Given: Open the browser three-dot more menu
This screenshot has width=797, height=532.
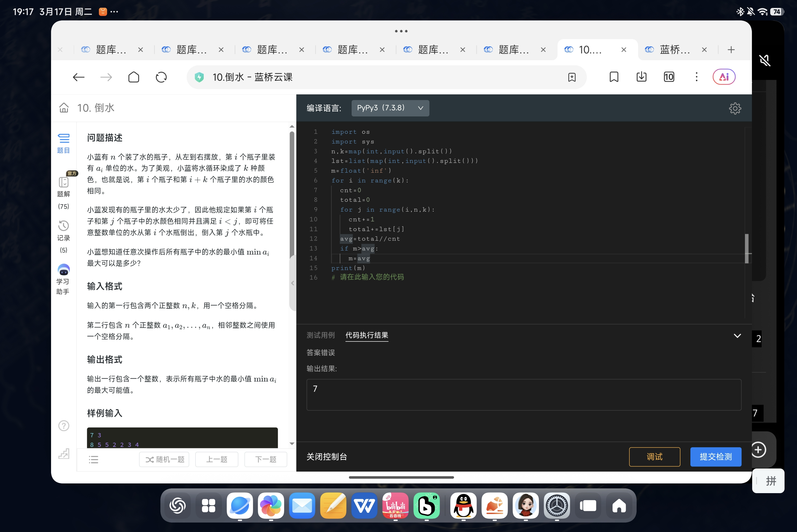Looking at the screenshot, I should tap(696, 77).
